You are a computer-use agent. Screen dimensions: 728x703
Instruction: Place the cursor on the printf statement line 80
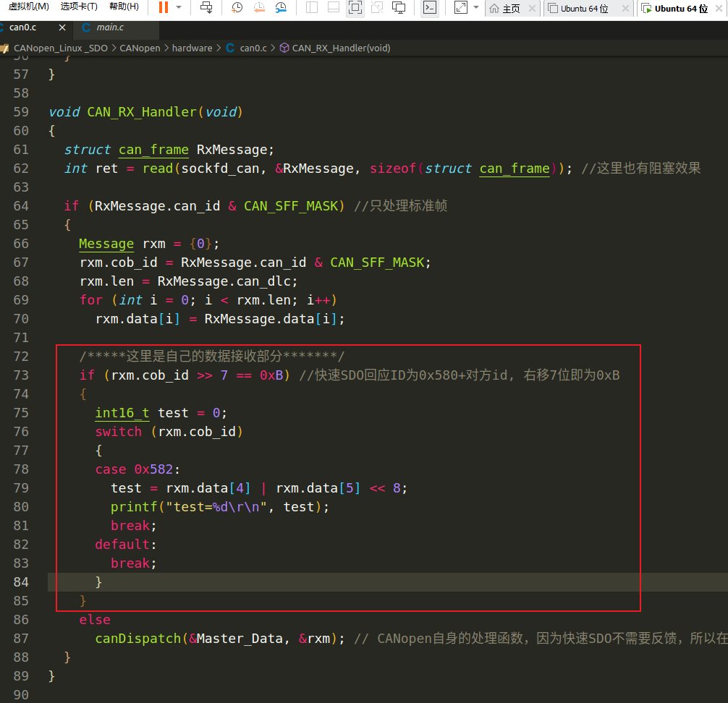pyautogui.click(x=217, y=506)
